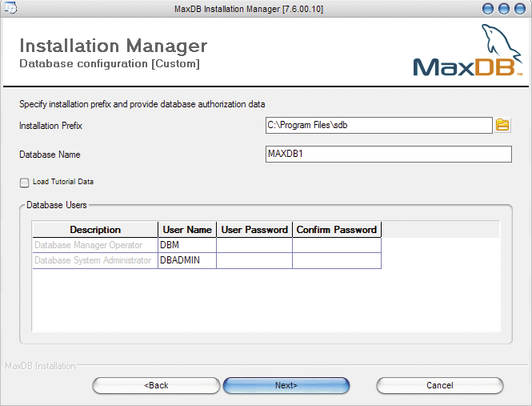Cancel the MaxDB installation
This screenshot has width=532, height=406.
click(440, 386)
